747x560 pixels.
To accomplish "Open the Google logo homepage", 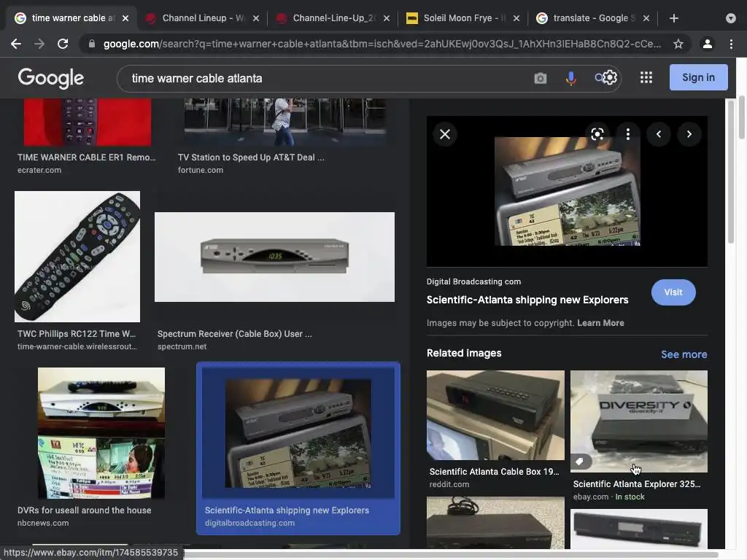I will click(x=50, y=78).
